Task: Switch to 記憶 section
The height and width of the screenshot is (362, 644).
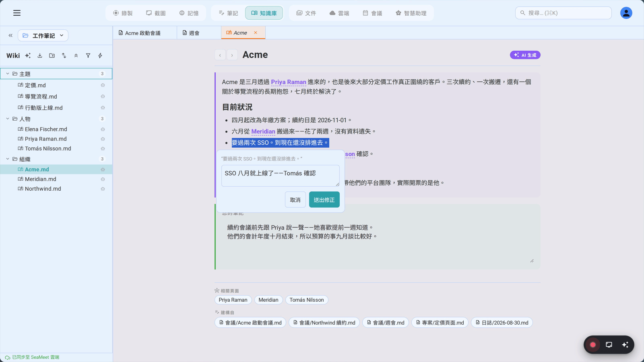Action: [x=189, y=13]
